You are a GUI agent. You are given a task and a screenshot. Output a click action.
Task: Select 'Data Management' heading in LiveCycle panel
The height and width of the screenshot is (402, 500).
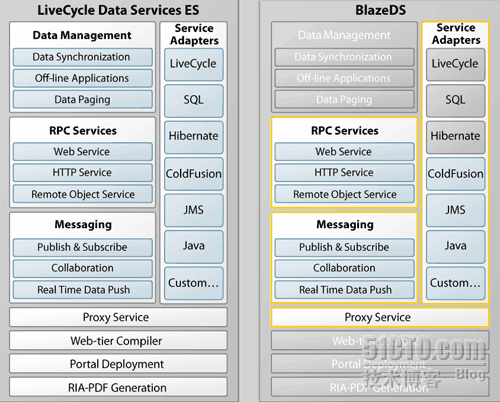(x=82, y=35)
